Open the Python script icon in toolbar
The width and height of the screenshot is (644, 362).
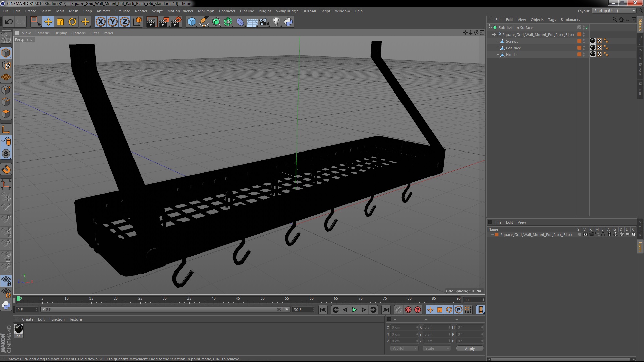point(288,22)
